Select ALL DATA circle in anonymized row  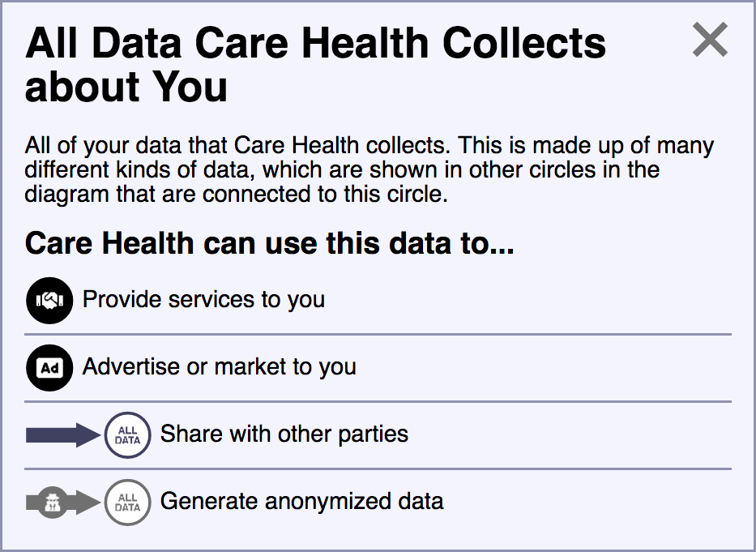(x=127, y=503)
